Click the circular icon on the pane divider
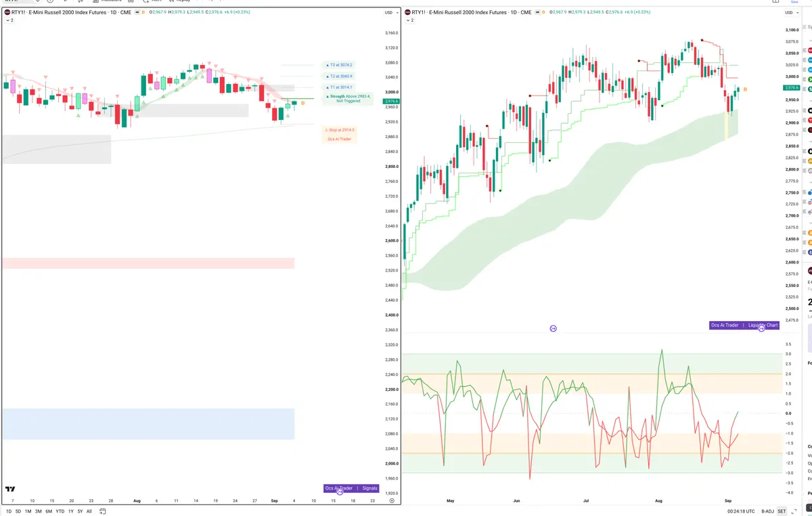Image resolution: width=812 pixels, height=516 pixels. [553, 328]
